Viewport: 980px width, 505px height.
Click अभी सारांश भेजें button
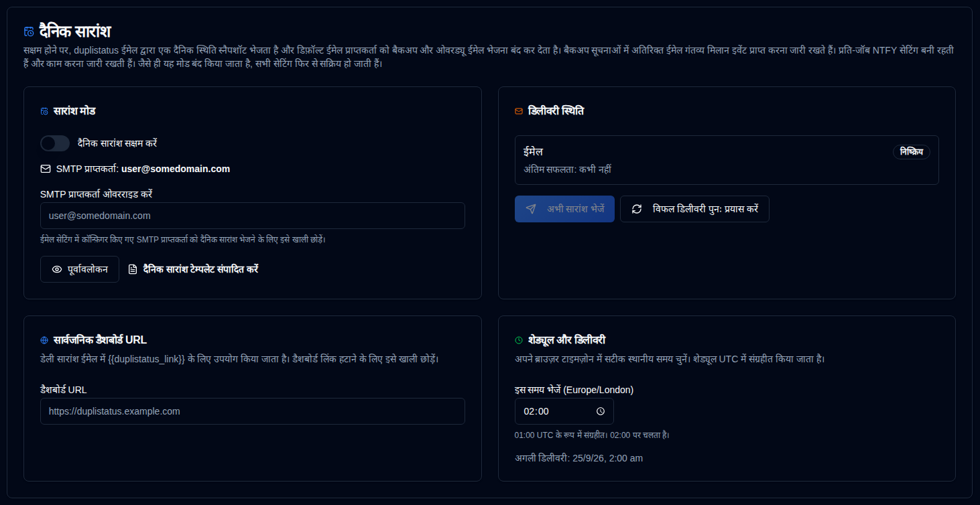click(x=564, y=209)
